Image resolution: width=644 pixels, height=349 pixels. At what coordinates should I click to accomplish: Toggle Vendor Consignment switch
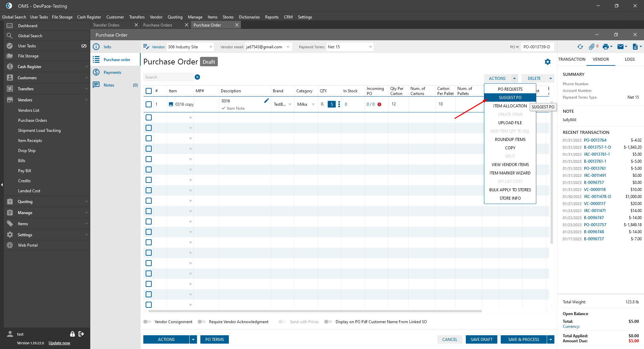pyautogui.click(x=147, y=322)
